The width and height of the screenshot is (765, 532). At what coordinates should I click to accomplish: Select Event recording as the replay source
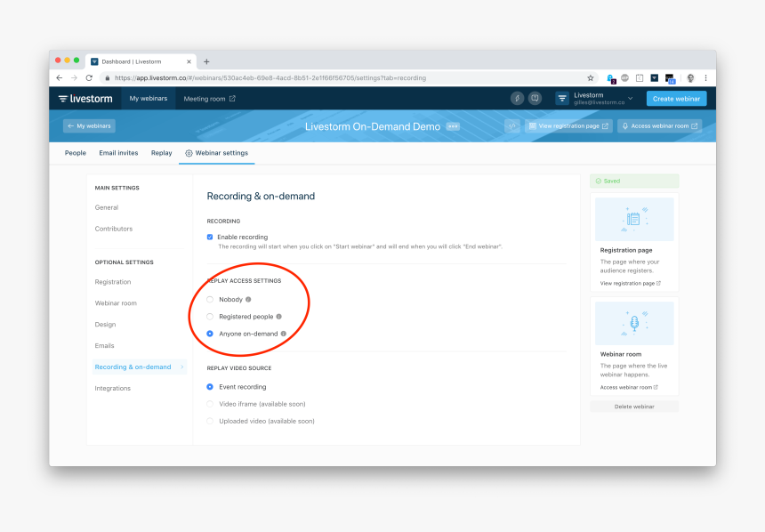(x=210, y=387)
